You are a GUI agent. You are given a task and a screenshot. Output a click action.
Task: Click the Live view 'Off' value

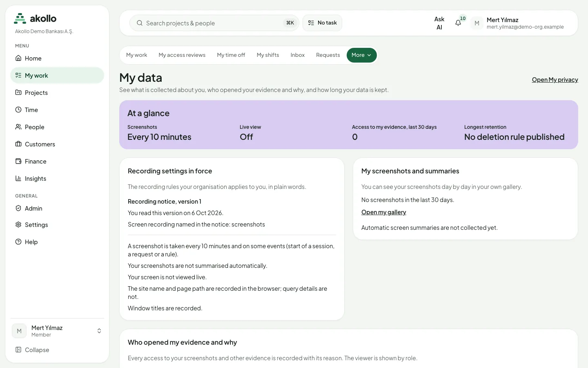[246, 137]
